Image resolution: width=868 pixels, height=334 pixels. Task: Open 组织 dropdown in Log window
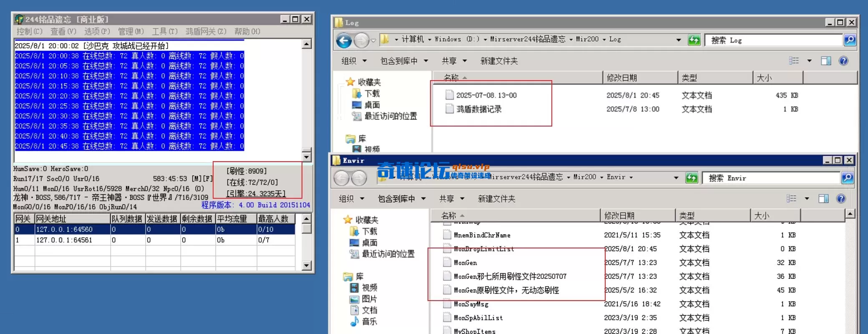pyautogui.click(x=354, y=61)
